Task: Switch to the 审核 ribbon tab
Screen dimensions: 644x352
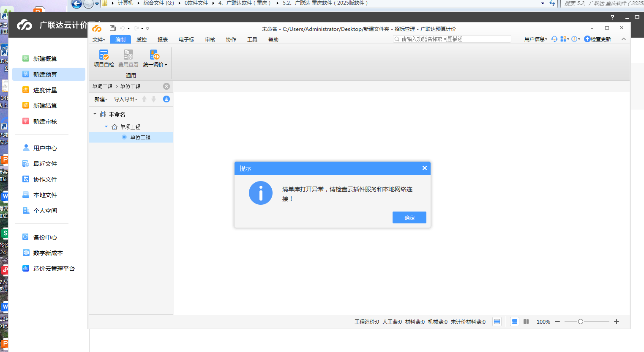Action: tap(210, 40)
